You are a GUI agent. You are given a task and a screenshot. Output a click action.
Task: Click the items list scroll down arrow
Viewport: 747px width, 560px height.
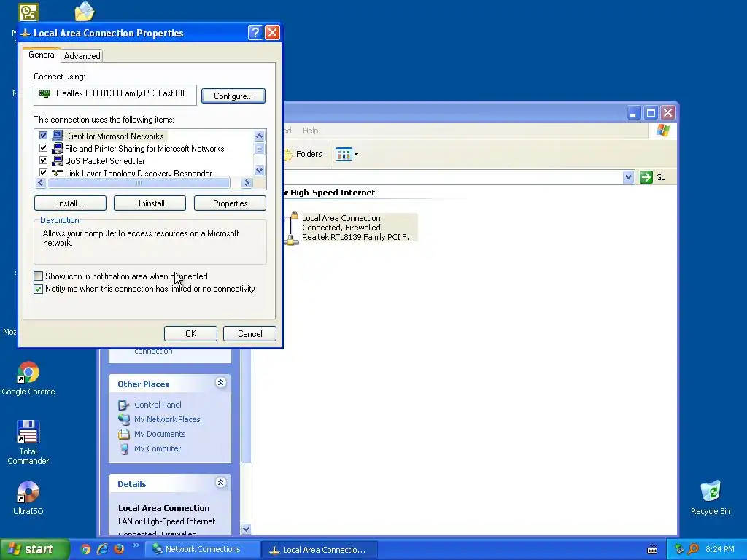pos(259,170)
